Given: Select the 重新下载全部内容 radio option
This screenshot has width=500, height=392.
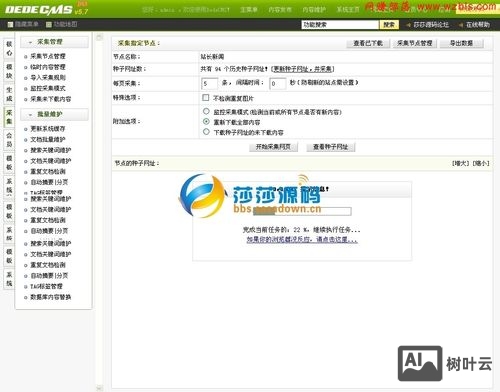Looking at the screenshot, I should 206,121.
